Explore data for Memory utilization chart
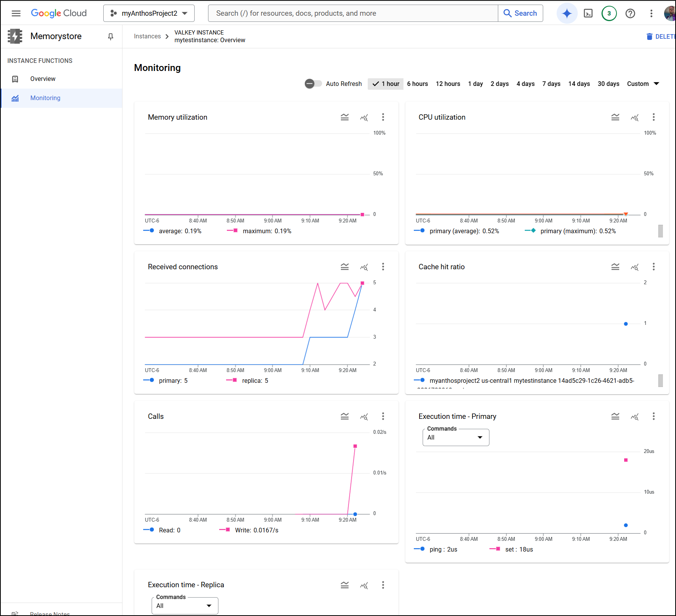This screenshot has height=616, width=676. 364,117
